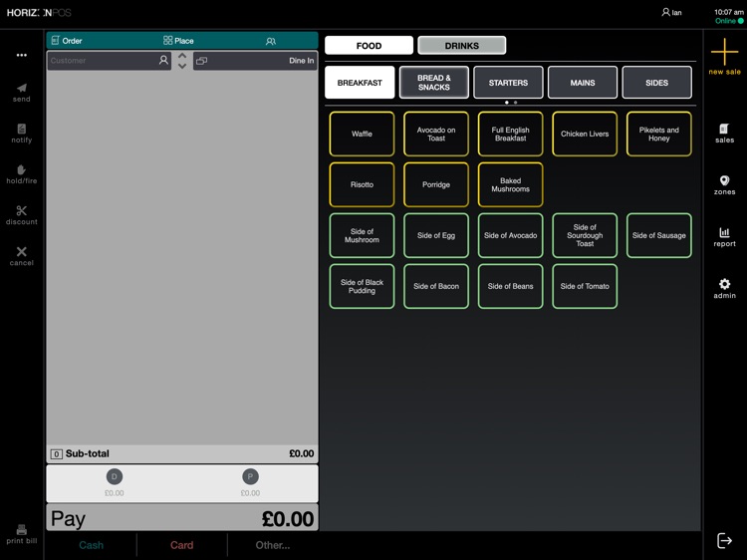Switch to the Place tab
Image resolution: width=747 pixels, height=560 pixels.
[x=178, y=41]
